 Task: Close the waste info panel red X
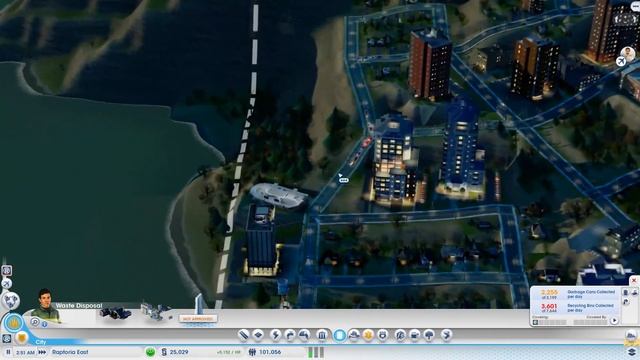[634, 281]
